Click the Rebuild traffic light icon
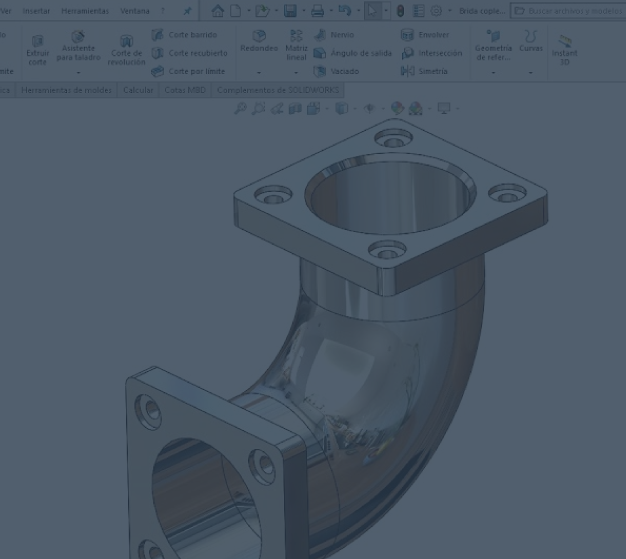Image resolution: width=626 pixels, height=559 pixels. (x=400, y=11)
